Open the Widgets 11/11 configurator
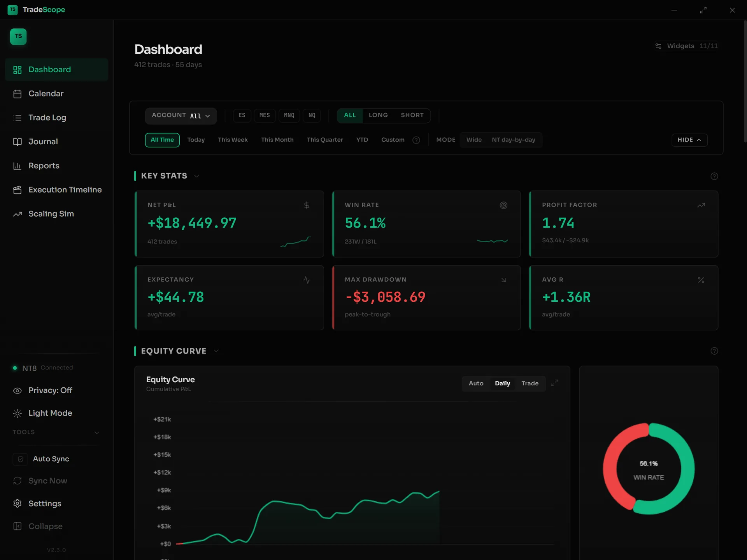 [x=686, y=46]
